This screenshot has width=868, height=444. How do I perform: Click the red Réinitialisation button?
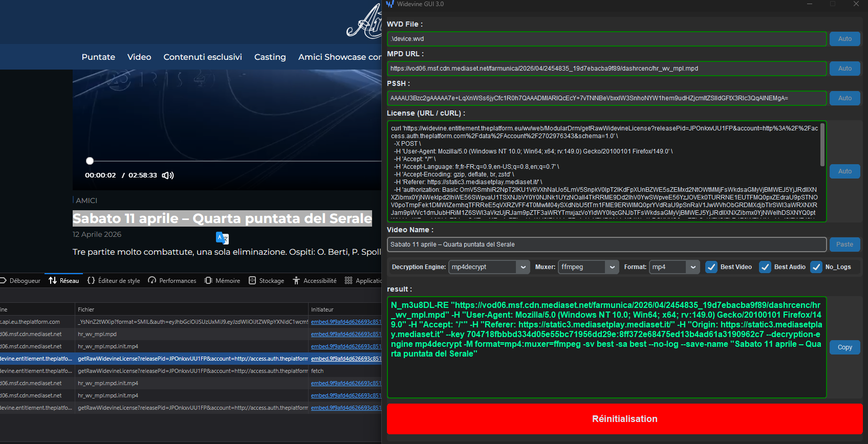tap(625, 419)
